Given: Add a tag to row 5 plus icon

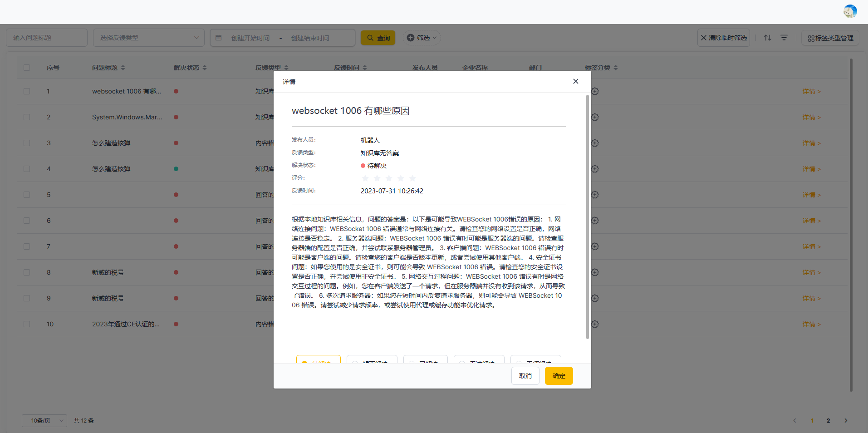Looking at the screenshot, I should pyautogui.click(x=595, y=195).
